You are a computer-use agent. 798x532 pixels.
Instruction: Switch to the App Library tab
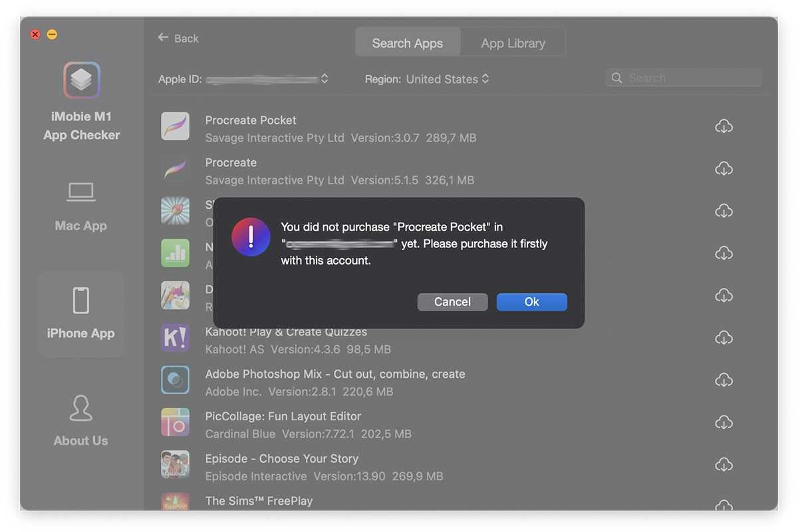[x=513, y=43]
